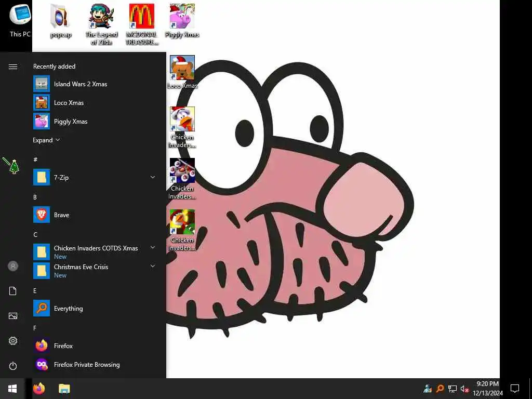Click the Power button in Start sidebar
This screenshot has height=399, width=532.
coord(13,366)
